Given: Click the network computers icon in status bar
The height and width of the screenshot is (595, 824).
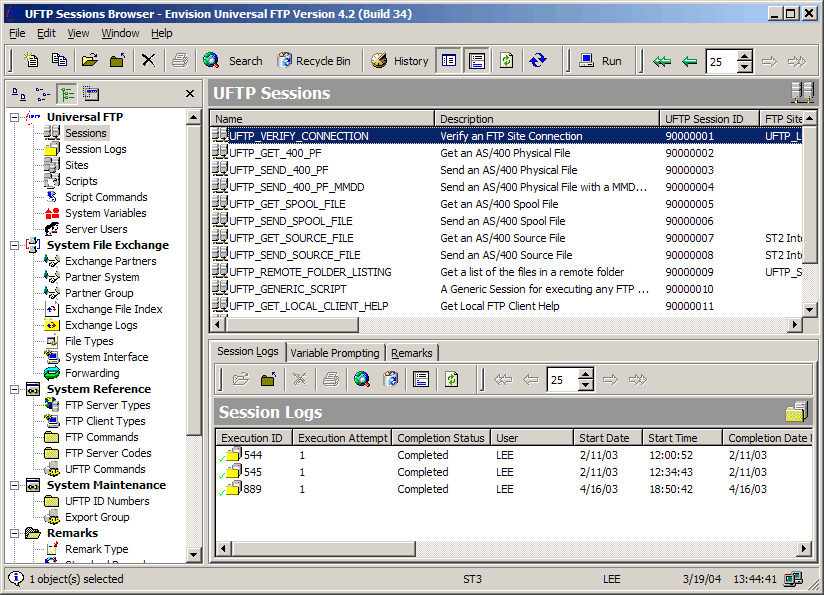Looking at the screenshot, I should tap(793, 579).
